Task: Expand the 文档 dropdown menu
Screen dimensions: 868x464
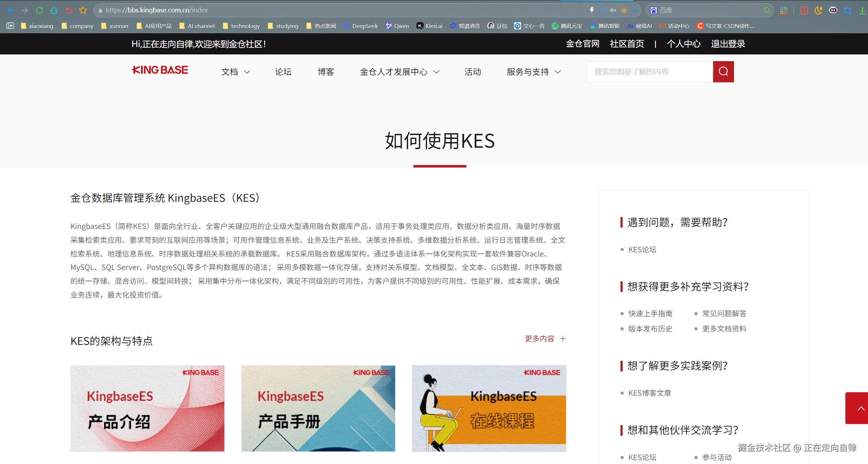Action: [235, 72]
